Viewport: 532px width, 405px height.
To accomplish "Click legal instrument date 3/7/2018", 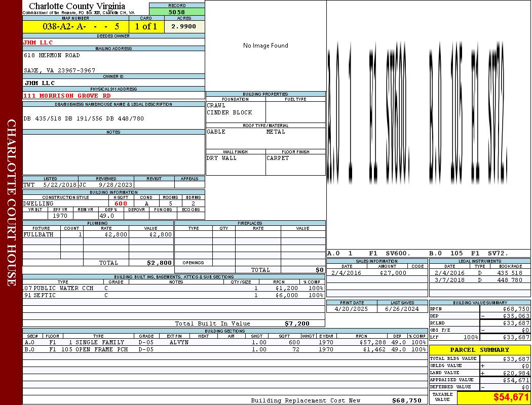I will pyautogui.click(x=449, y=280).
